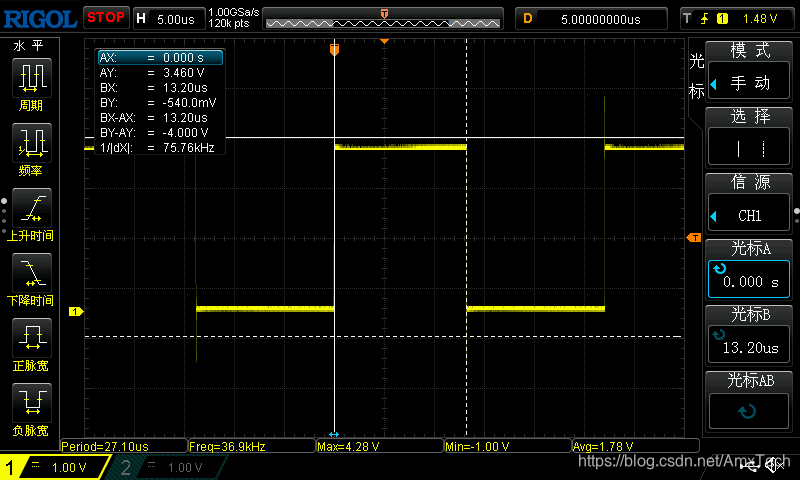Click the yellow channel 1 ground marker
This screenshot has height=480, width=800.
pyautogui.click(x=76, y=311)
